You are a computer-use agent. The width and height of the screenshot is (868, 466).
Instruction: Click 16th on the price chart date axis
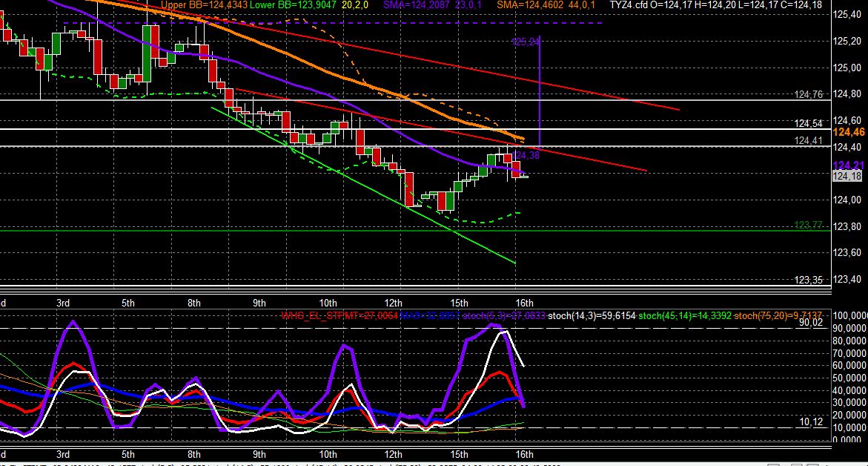pyautogui.click(x=524, y=303)
